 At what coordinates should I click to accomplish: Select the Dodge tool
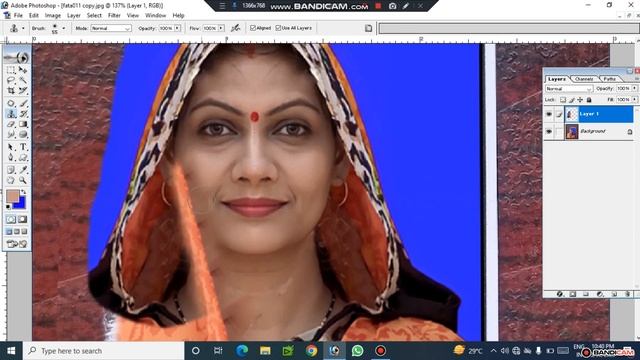pos(23,134)
